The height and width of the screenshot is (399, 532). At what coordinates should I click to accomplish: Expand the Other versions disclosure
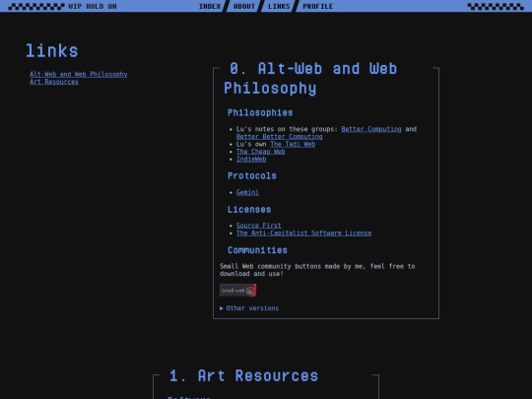point(249,308)
